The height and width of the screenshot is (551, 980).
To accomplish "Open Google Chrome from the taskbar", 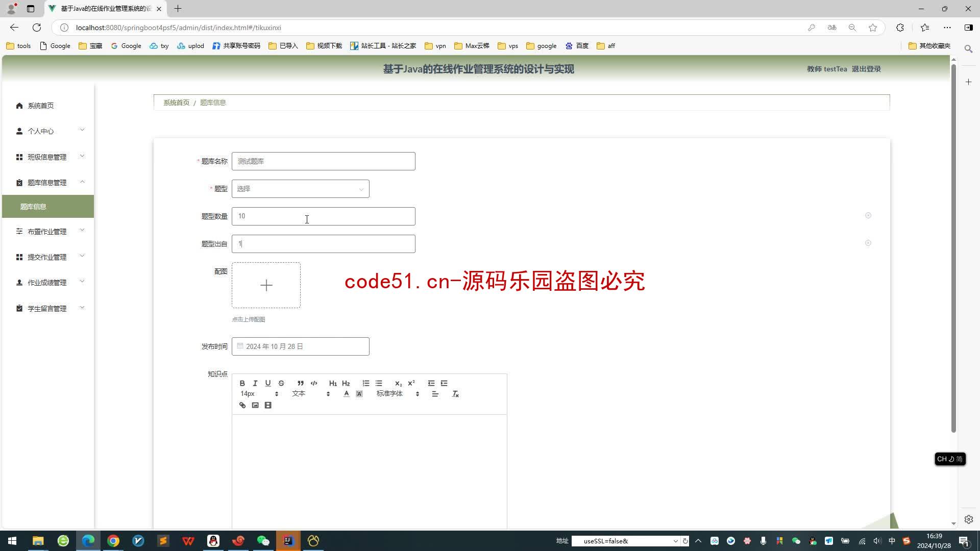I will pos(113,541).
